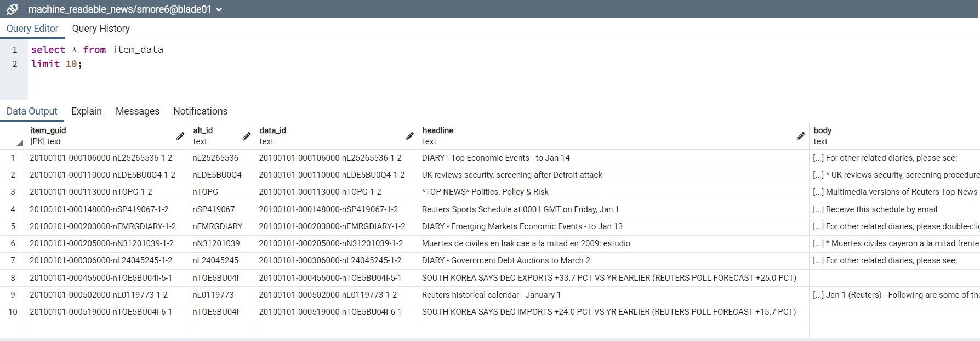
Task: Click headline 'Muertes de civiles en Irak' cell
Action: [x=613, y=243]
